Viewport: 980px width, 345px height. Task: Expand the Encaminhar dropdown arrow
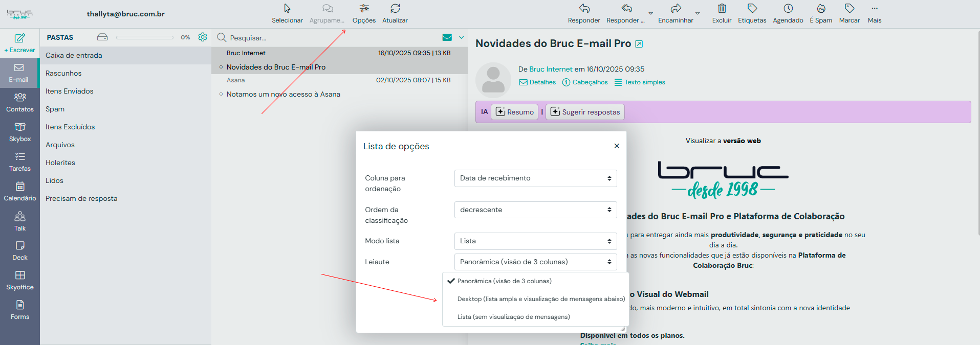pos(698,13)
